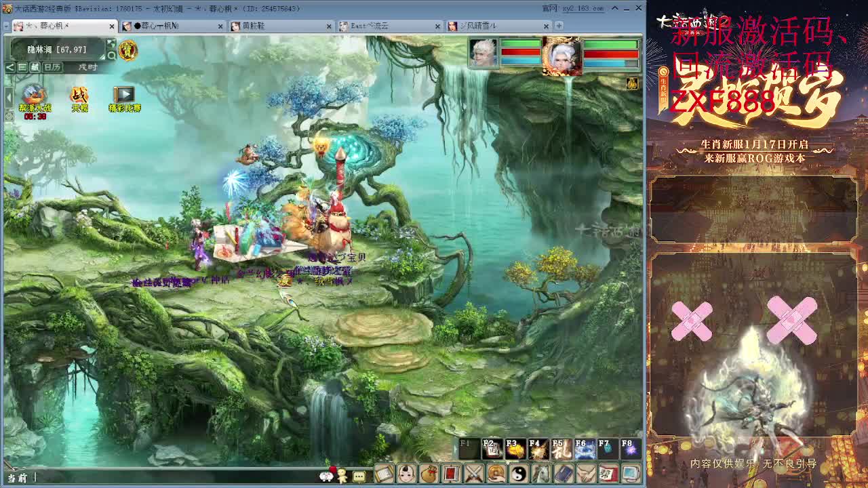Image resolution: width=868 pixels, height=488 pixels.
Task: Click the 藏 button in the minimap bar
Action: (x=35, y=67)
